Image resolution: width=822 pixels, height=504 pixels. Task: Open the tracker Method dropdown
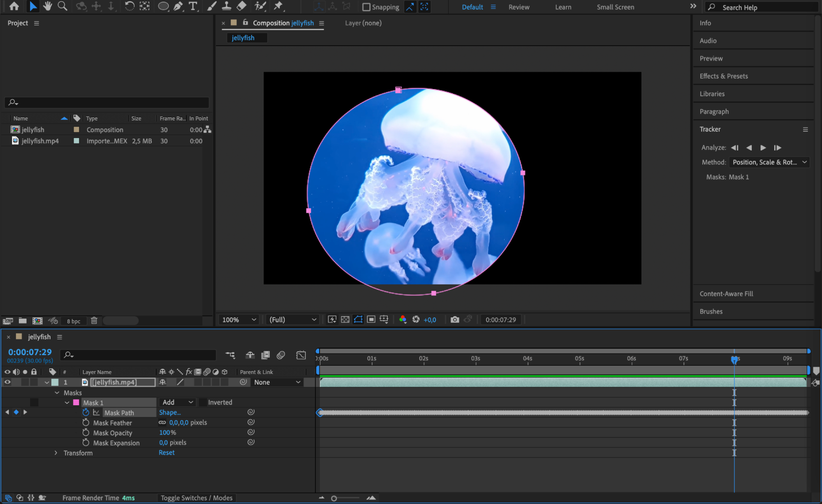(x=769, y=162)
